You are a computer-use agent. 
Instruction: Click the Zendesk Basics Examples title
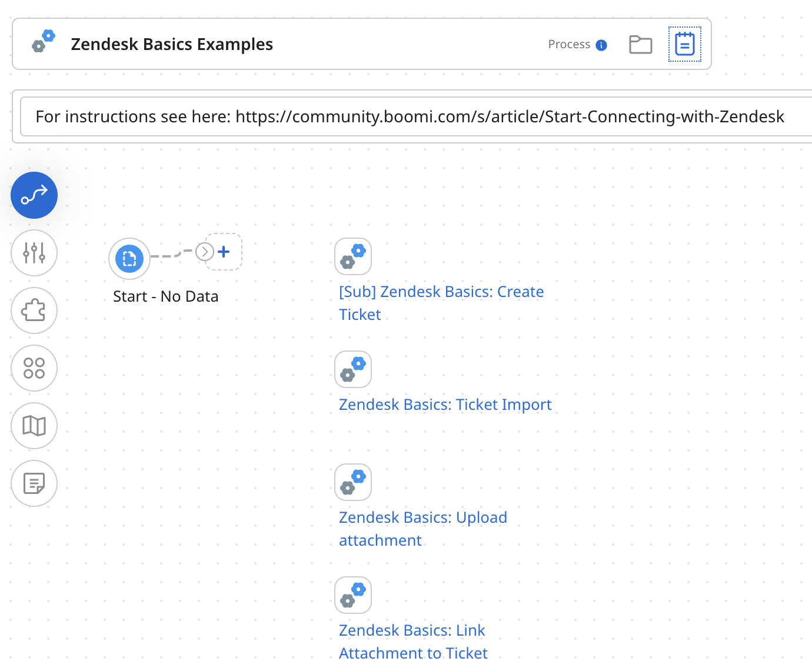tap(172, 44)
